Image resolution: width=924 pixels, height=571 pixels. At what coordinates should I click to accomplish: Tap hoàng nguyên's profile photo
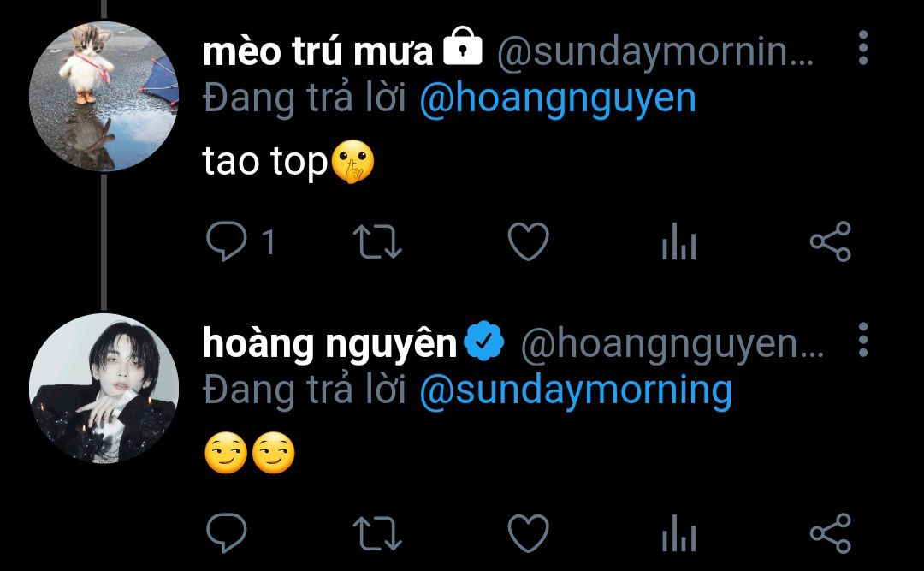pyautogui.click(x=104, y=388)
